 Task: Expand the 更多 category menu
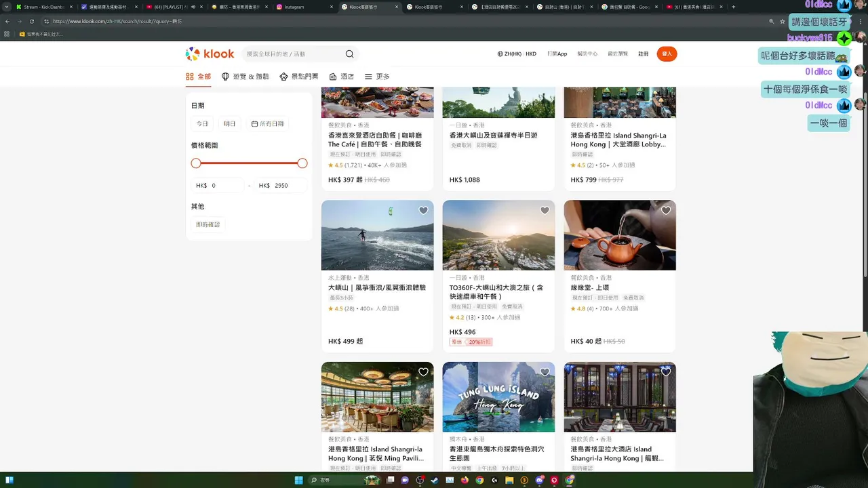pos(378,77)
